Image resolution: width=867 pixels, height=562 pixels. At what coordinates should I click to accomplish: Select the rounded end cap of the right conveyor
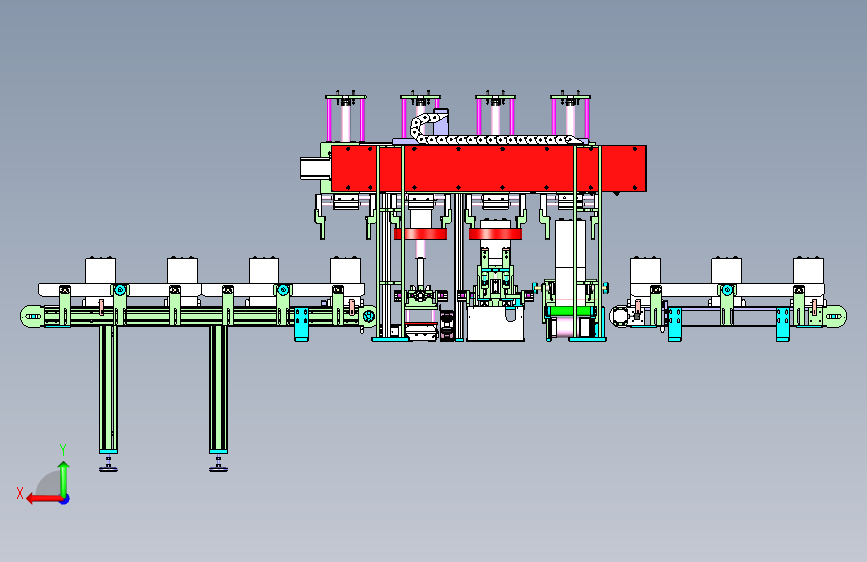[x=835, y=316]
